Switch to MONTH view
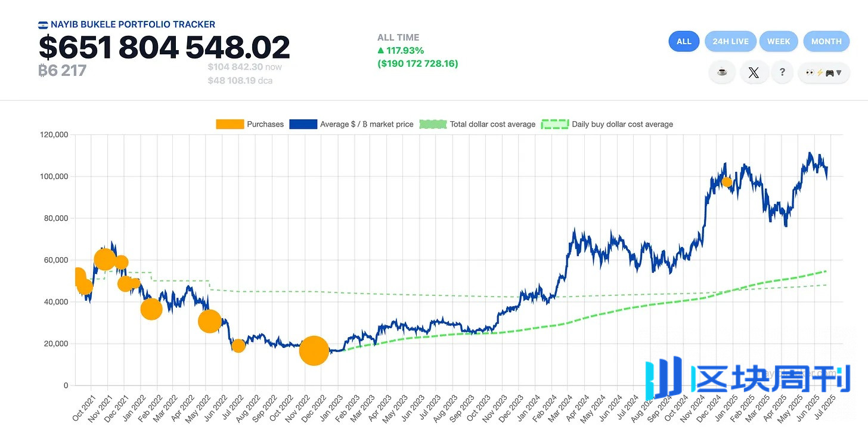This screenshot has width=868, height=432. [826, 41]
